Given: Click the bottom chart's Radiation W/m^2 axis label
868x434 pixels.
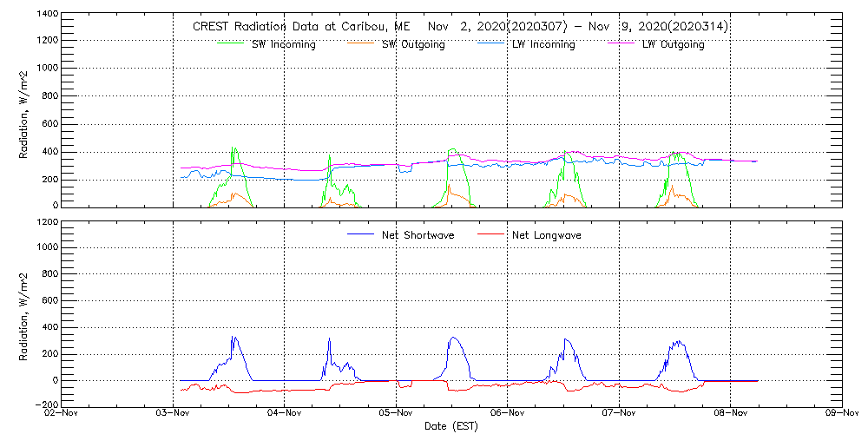Looking at the screenshot, I should (x=25, y=317).
